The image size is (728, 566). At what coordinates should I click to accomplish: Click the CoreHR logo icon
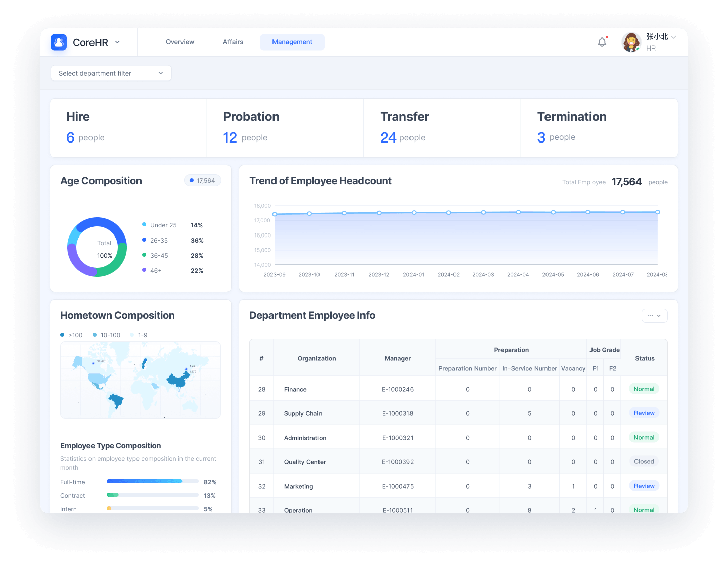click(x=59, y=42)
